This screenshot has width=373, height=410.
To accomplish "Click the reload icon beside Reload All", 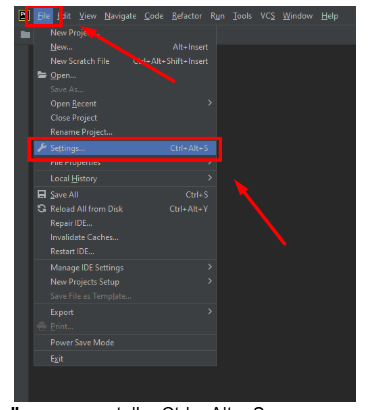I will (x=42, y=209).
